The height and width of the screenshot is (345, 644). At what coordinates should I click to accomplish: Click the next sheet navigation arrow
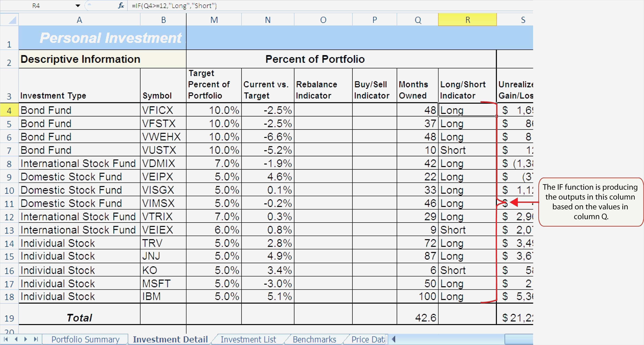coord(26,339)
